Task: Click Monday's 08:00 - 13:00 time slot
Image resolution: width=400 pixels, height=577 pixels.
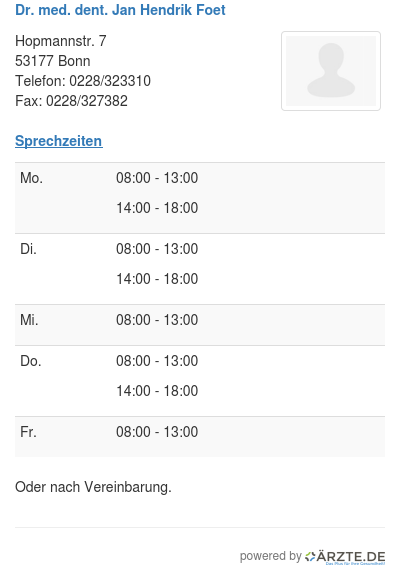Action: point(157,178)
